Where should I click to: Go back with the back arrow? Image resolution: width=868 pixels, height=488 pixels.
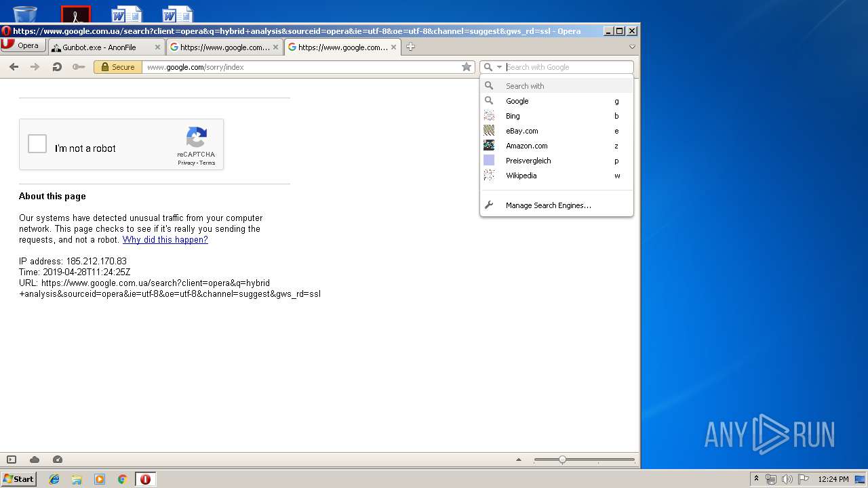pyautogui.click(x=14, y=67)
